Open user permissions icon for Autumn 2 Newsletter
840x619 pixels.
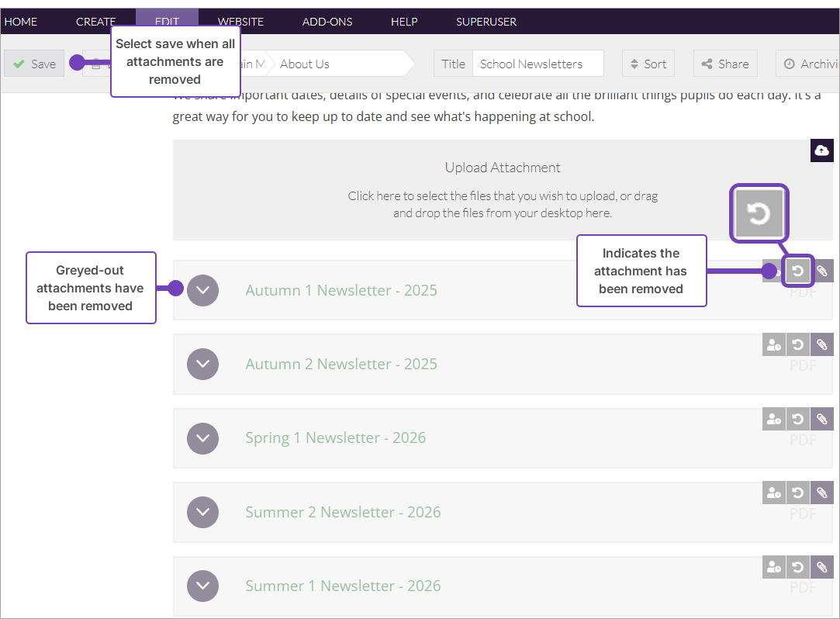click(773, 345)
